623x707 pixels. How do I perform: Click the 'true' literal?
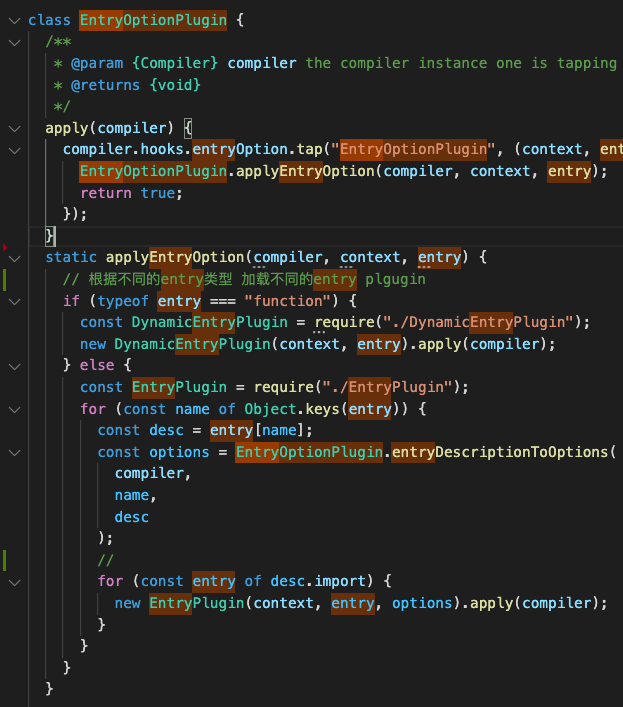tap(158, 193)
